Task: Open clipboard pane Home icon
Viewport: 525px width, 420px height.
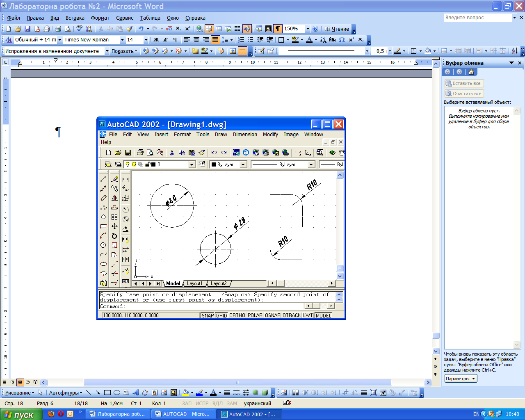Action: click(x=471, y=72)
